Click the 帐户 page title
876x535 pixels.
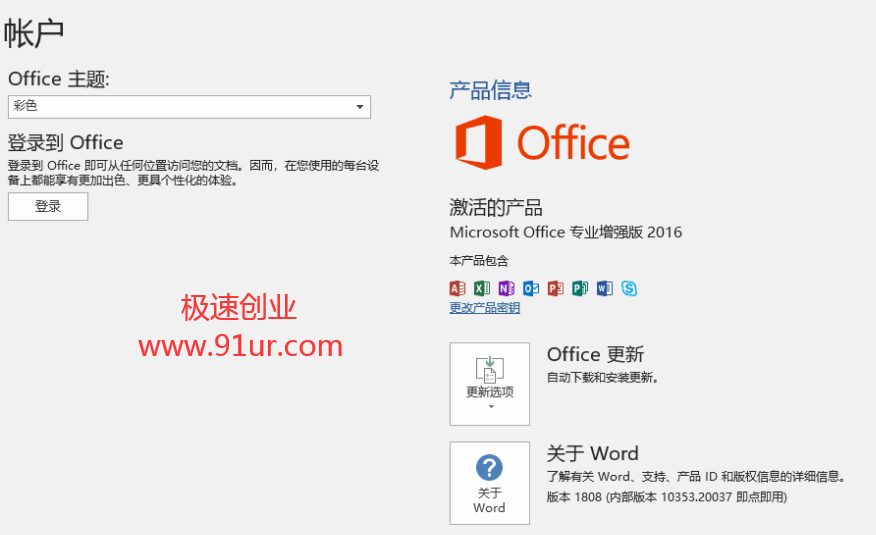34,33
